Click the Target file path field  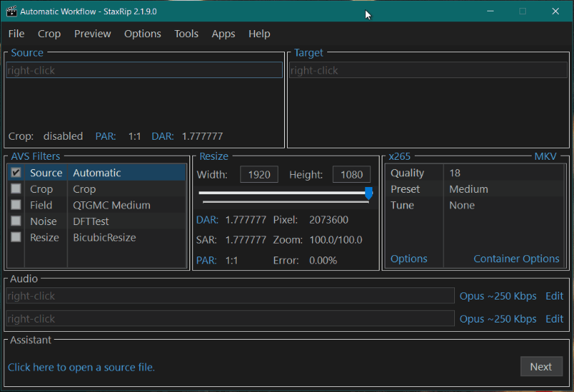click(428, 70)
